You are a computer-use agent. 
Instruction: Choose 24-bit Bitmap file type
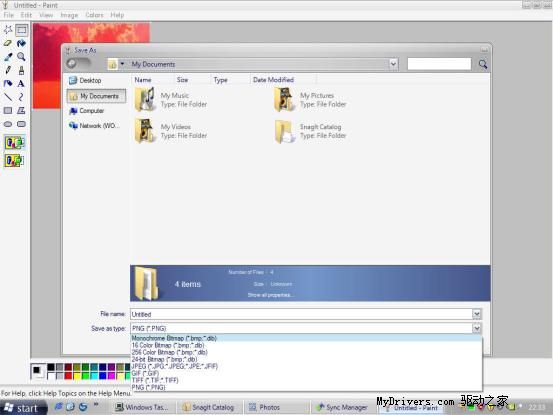click(306, 359)
